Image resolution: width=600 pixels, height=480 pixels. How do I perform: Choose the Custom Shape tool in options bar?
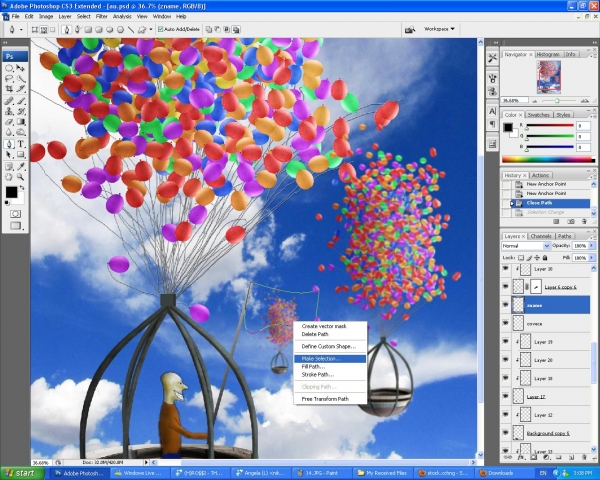pos(142,29)
